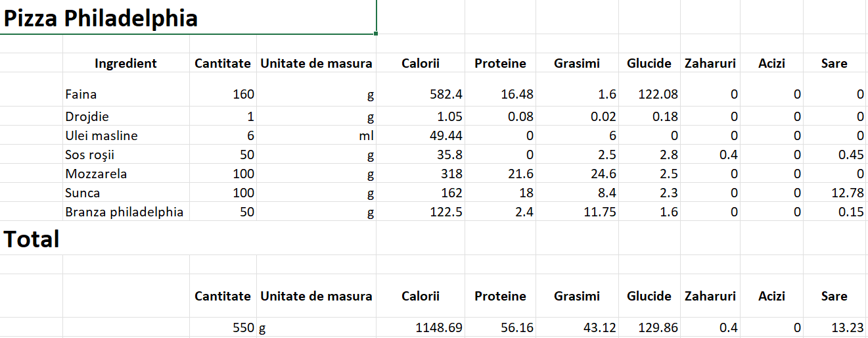Select the Ulei masline cell

click(x=126, y=135)
